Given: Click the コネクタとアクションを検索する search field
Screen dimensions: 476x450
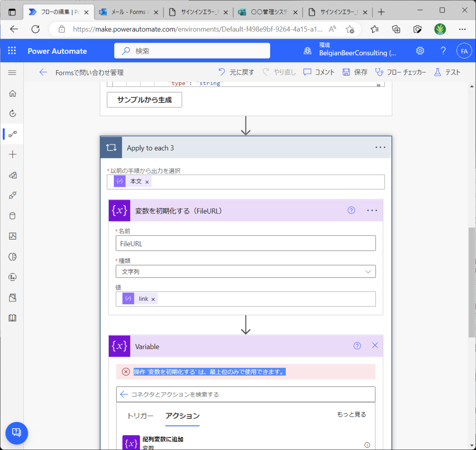Looking at the screenshot, I should coord(245,394).
